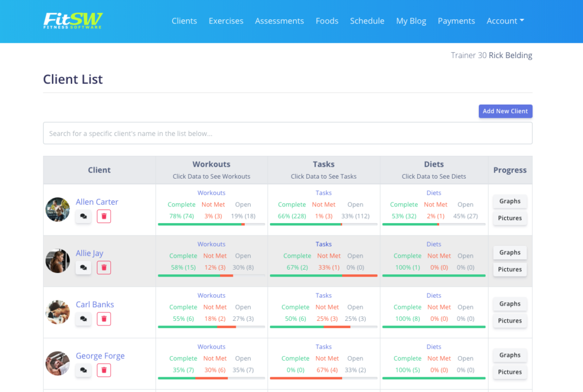Click the FitSW logo
The image size is (583, 392).
point(73,21)
